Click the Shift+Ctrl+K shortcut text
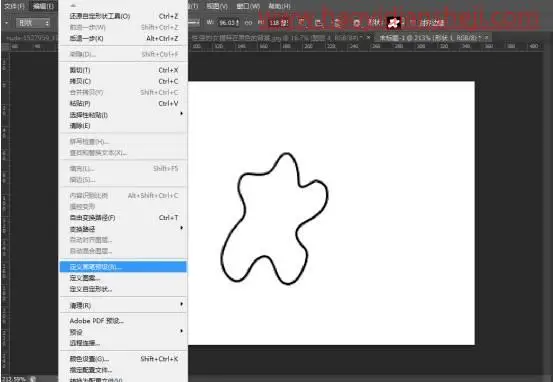The height and width of the screenshot is (382, 553). 159,359
